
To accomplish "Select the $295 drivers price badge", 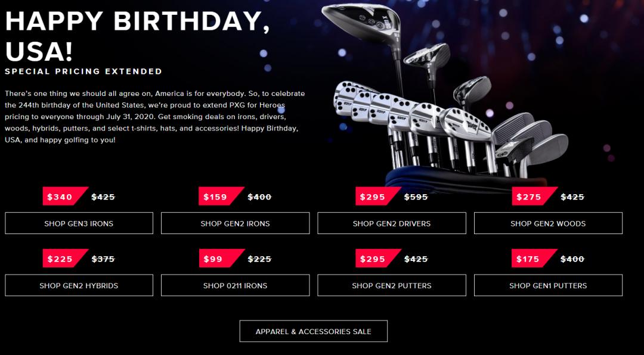I will coord(377,196).
